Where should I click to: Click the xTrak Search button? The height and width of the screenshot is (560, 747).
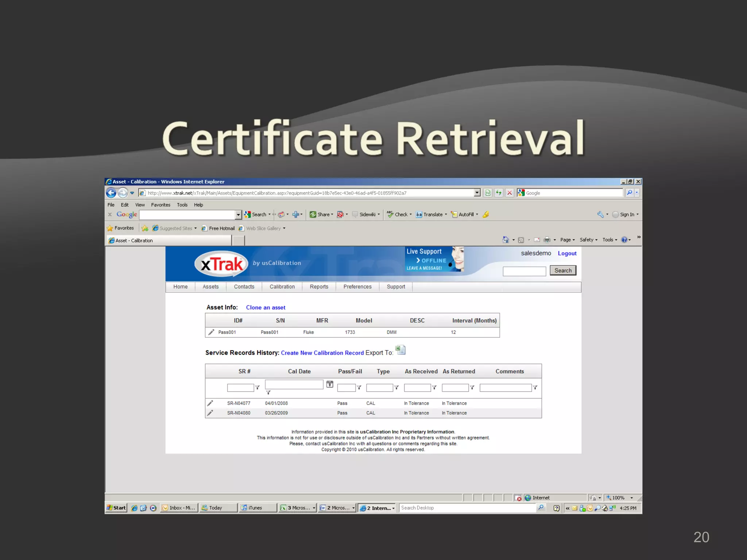tap(563, 271)
